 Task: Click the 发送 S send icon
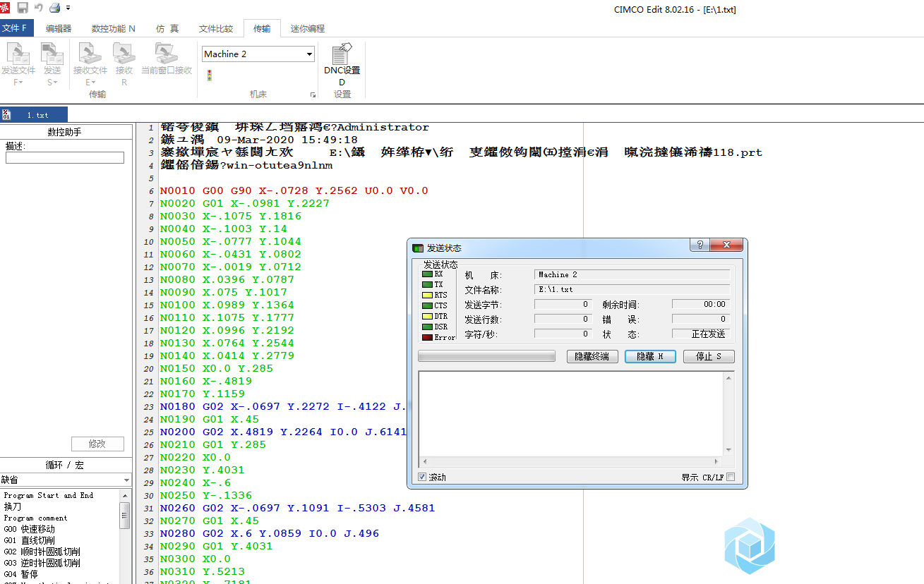tap(52, 54)
